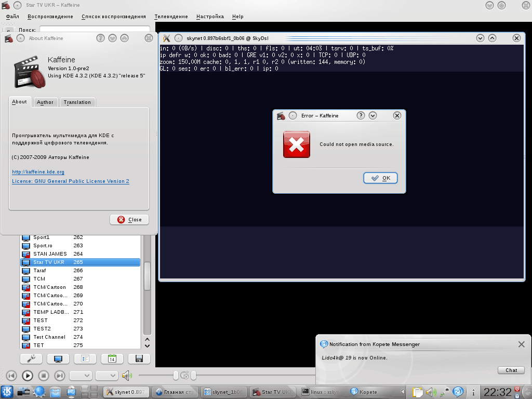Move the seek position slider handle
The image size is (532, 399).
pos(193,375)
